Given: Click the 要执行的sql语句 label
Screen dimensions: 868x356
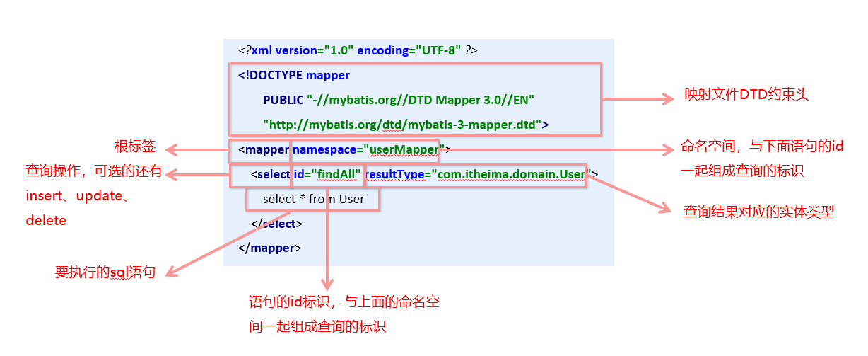Looking at the screenshot, I should (105, 272).
